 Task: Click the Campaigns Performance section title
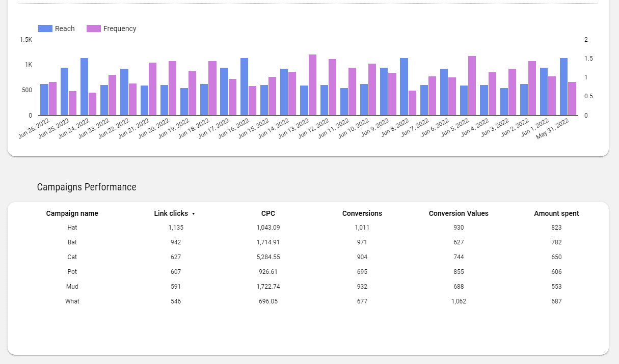[87, 187]
